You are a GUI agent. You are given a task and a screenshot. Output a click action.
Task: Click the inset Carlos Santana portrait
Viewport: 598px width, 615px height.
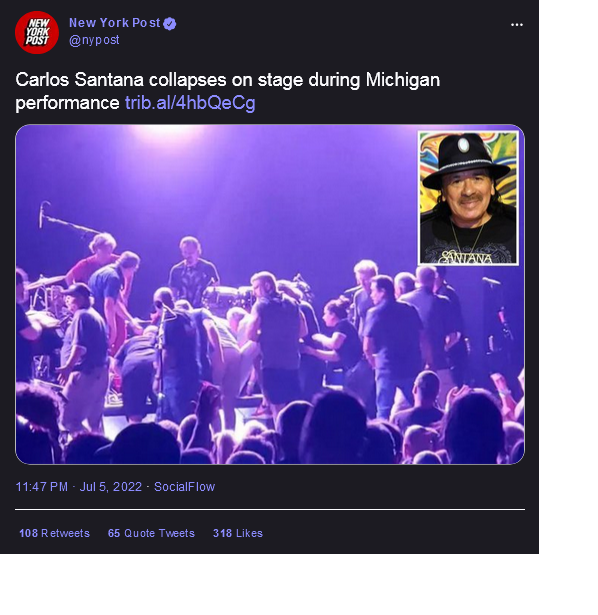click(468, 198)
